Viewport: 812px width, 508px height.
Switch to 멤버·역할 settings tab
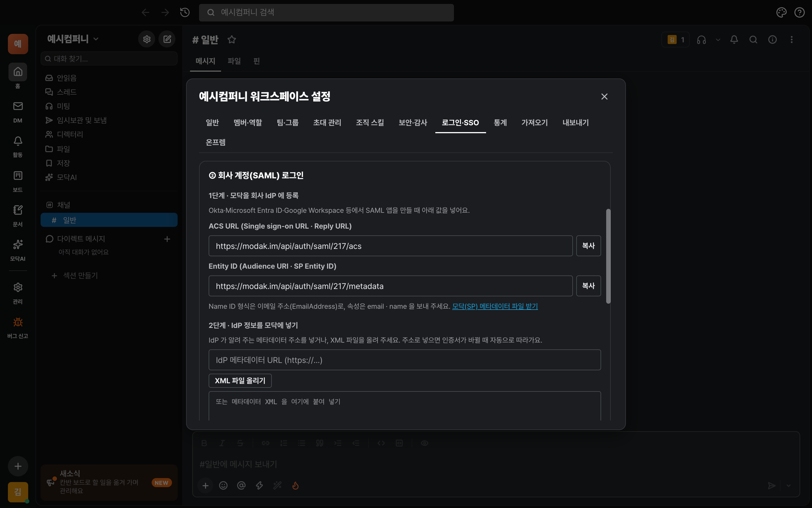248,123
